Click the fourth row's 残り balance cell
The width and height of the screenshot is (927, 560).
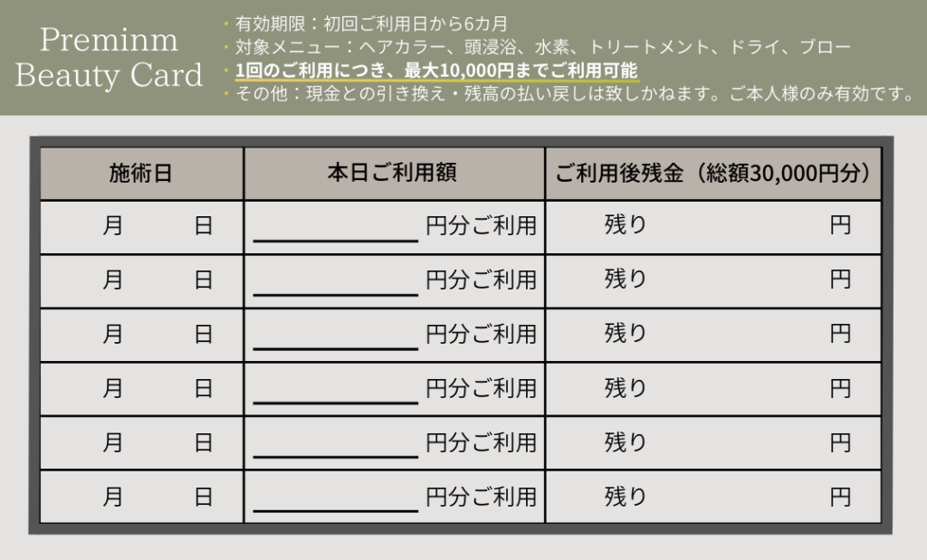(x=712, y=389)
